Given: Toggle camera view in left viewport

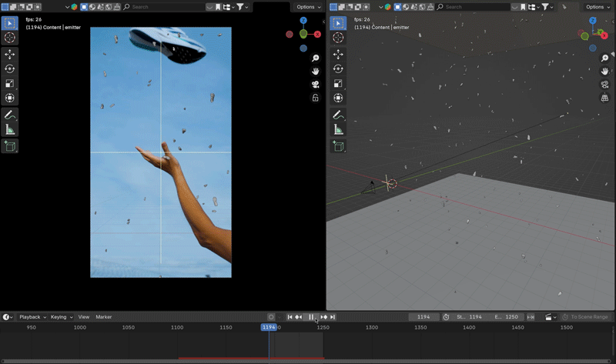Looking at the screenshot, I should pos(316,85).
